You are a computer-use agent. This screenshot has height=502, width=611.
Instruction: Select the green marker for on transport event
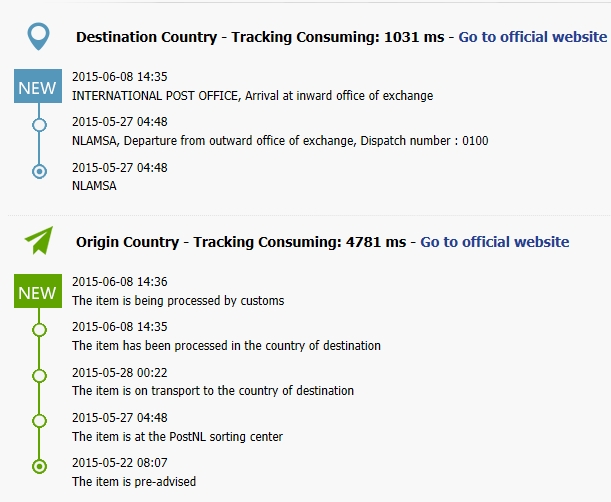[x=39, y=376]
